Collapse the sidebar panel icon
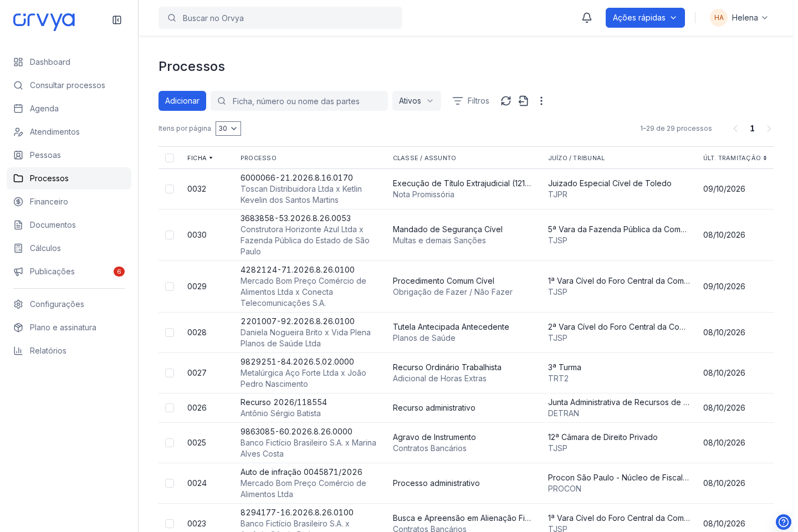 (x=117, y=20)
